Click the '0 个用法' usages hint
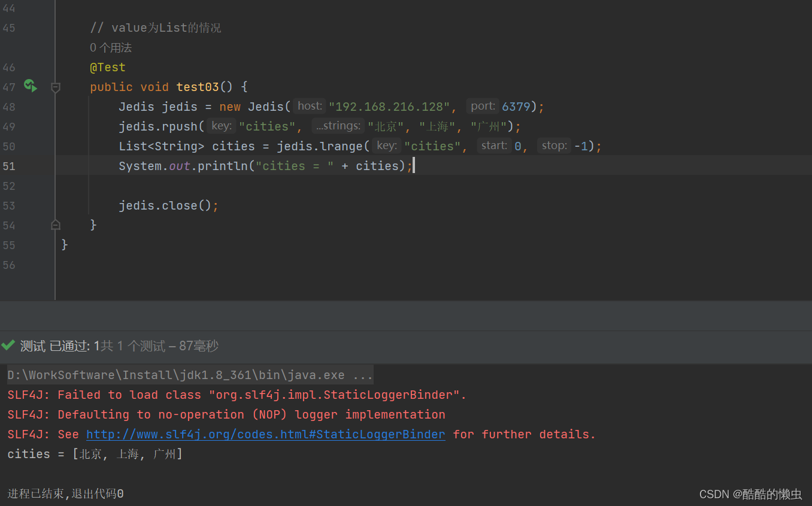The width and height of the screenshot is (812, 506). click(x=111, y=47)
